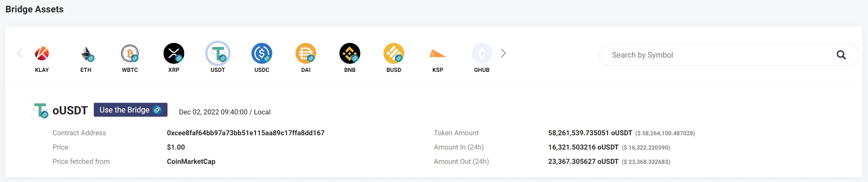Image resolution: width=868 pixels, height=182 pixels.
Task: Click the Use the Bridge button
Action: [130, 110]
